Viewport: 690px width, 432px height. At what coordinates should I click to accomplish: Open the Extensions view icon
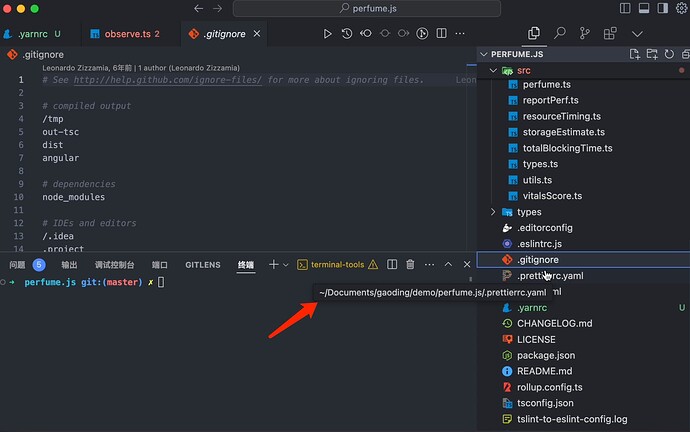click(x=610, y=33)
